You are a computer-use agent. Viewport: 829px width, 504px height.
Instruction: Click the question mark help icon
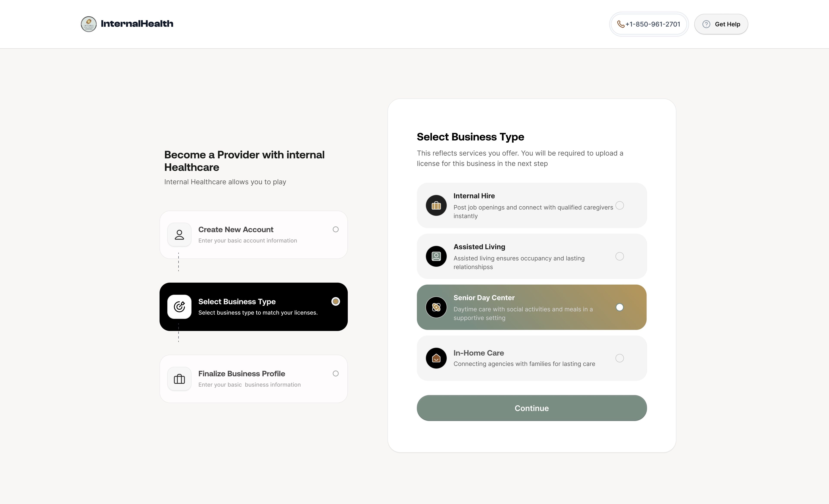pos(706,24)
